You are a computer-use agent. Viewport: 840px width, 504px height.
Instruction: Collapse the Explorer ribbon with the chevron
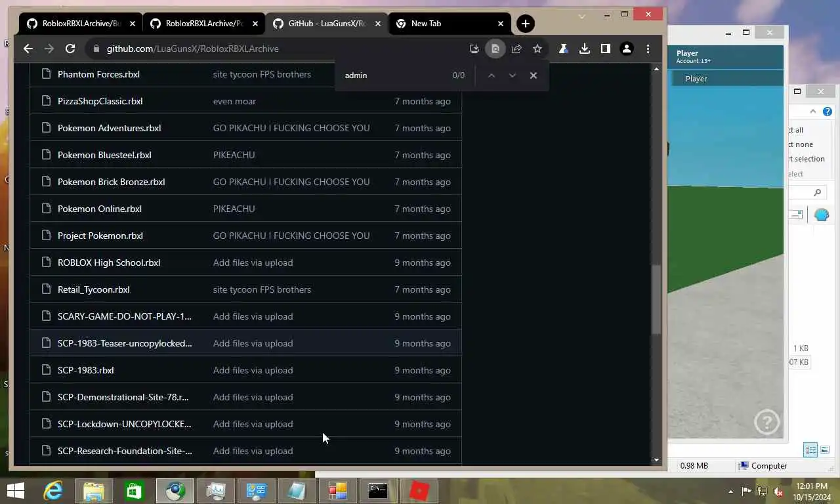(812, 112)
